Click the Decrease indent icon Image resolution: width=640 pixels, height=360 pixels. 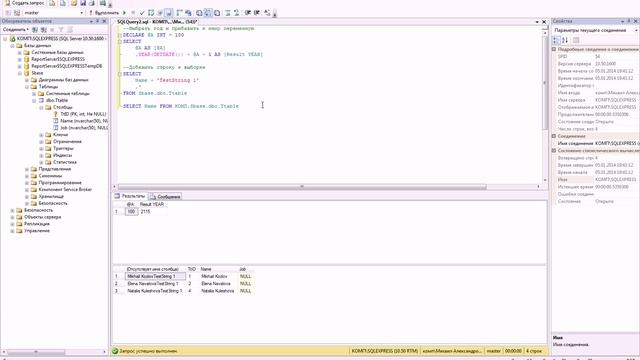tap(248, 13)
